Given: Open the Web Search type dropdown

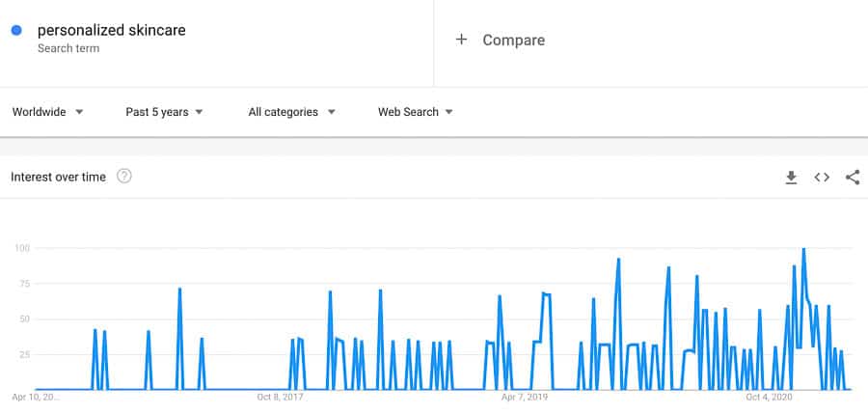Looking at the screenshot, I should tap(415, 112).
